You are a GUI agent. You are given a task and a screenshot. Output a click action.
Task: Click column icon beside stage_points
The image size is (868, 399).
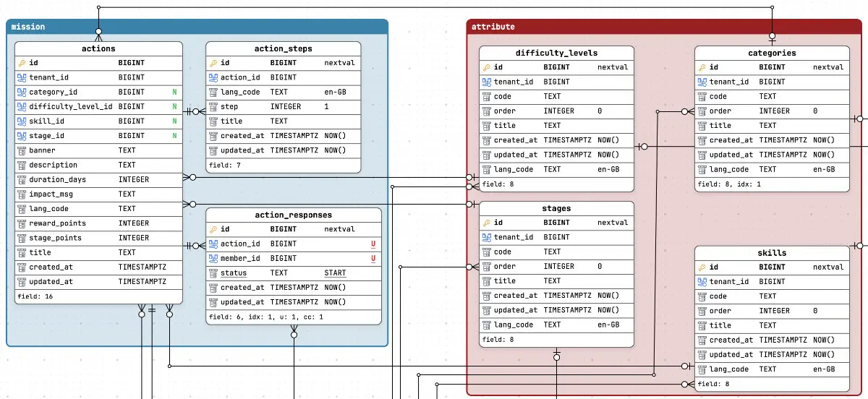pos(21,238)
